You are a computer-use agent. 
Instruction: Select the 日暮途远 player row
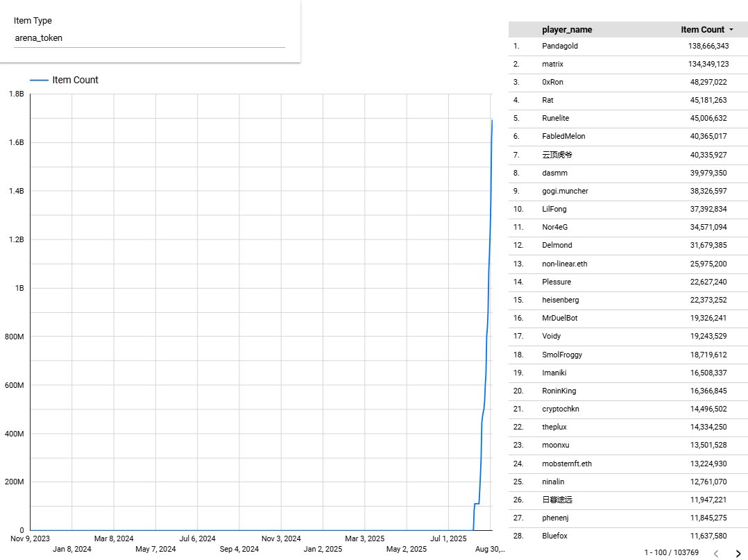coord(628,500)
